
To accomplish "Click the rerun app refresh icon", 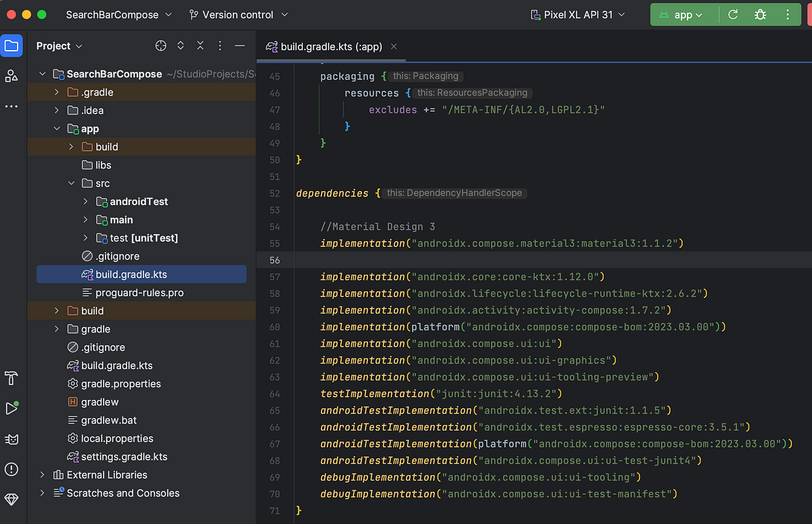I will 733,14.
